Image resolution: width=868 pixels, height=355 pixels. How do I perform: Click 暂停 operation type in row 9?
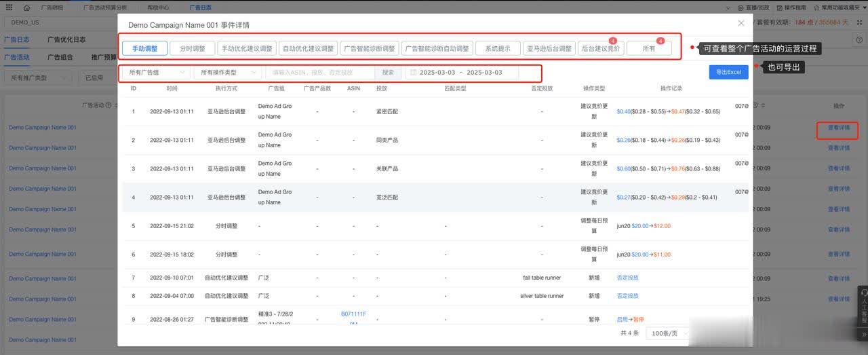pyautogui.click(x=594, y=318)
